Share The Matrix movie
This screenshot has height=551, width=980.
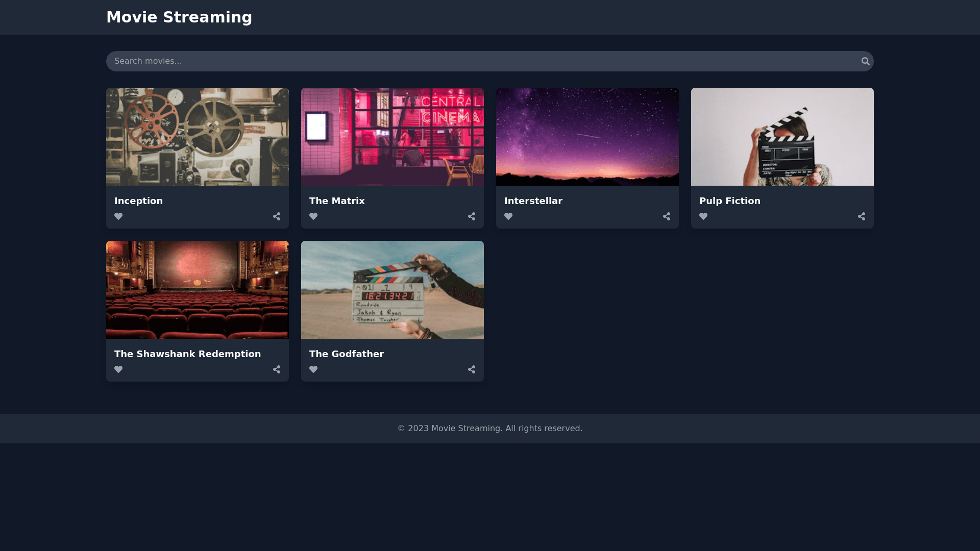[x=472, y=216]
